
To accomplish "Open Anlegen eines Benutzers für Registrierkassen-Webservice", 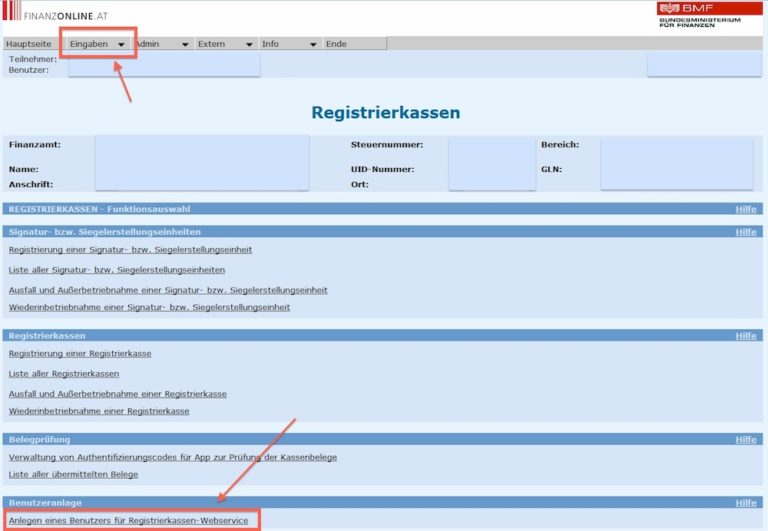I will tap(128, 520).
